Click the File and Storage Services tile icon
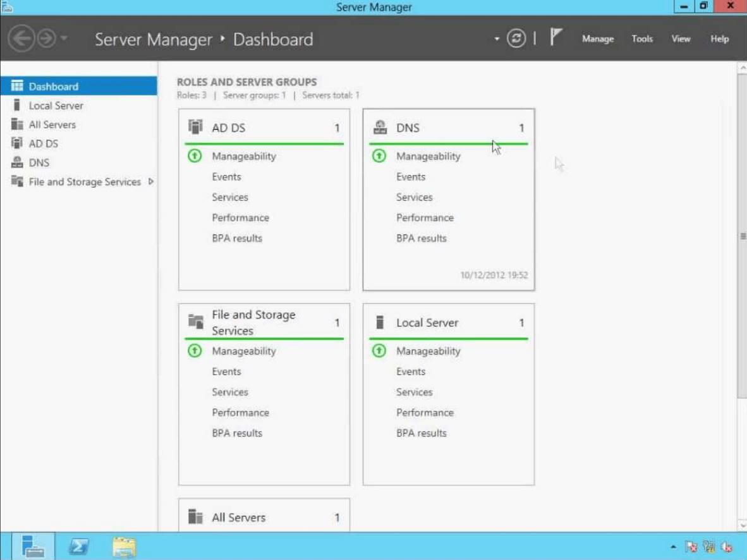 [195, 322]
